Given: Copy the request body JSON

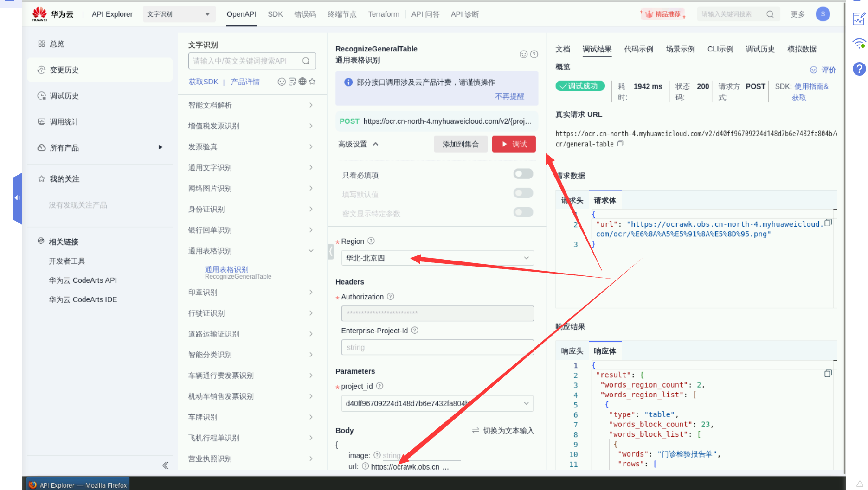Looking at the screenshot, I should pos(828,223).
